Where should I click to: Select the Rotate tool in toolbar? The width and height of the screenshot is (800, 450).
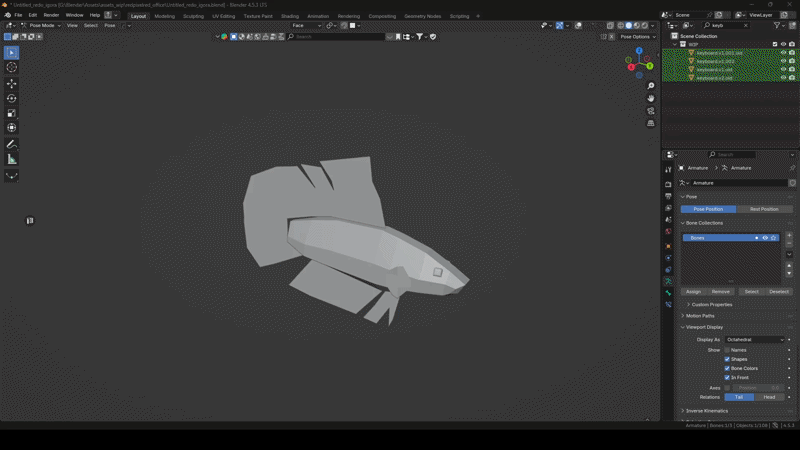12,98
